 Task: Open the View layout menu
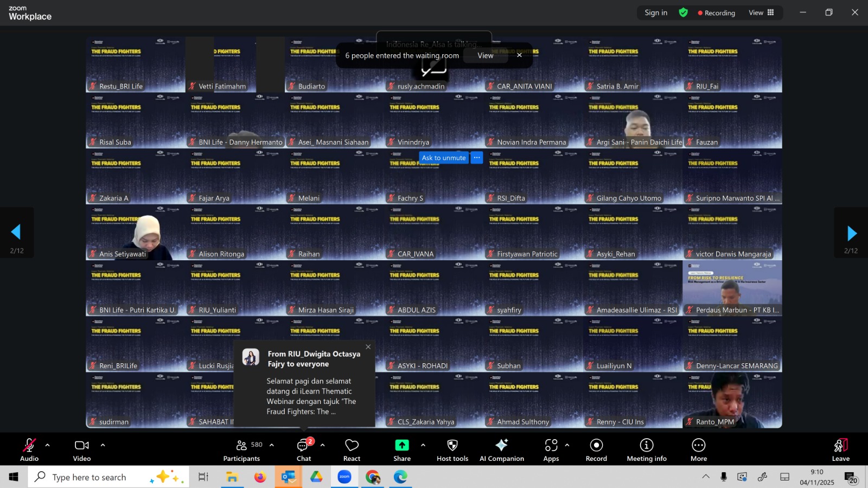[761, 12]
